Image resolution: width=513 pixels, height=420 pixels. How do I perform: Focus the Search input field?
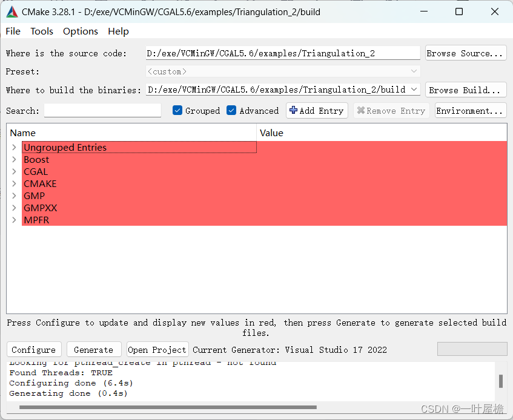click(102, 110)
